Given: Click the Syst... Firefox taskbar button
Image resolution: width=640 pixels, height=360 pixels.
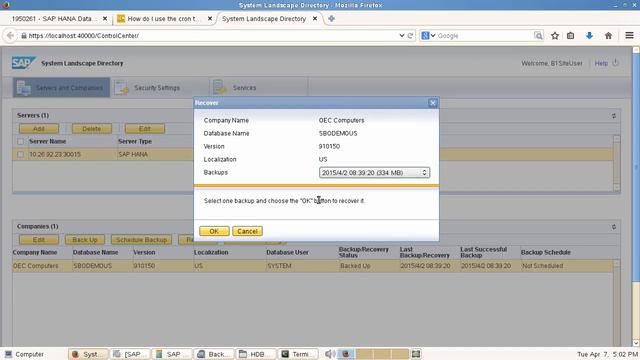Looking at the screenshot, I should 89,354.
